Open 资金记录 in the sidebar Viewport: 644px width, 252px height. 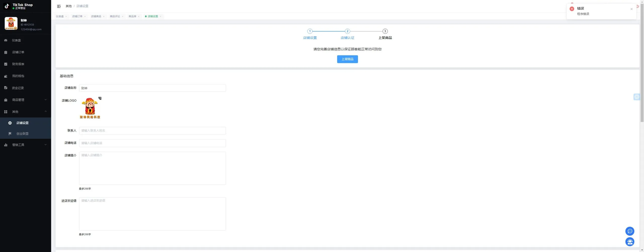point(25,88)
